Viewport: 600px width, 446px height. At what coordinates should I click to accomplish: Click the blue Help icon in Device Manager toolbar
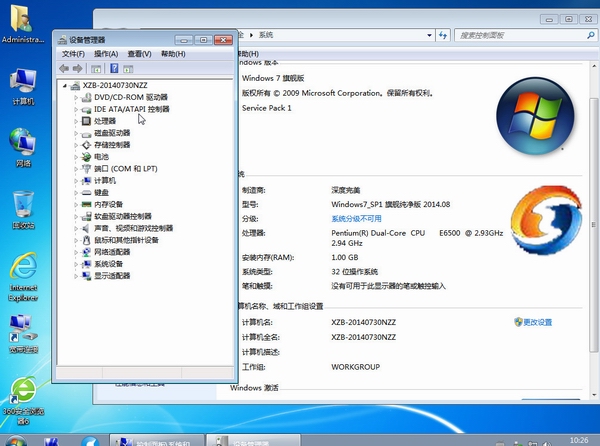click(114, 68)
